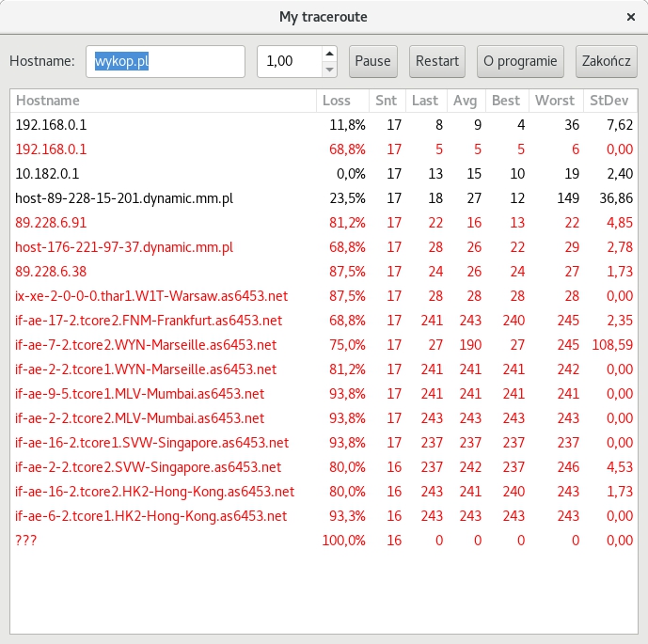
Task: Click the interval value field showing 1,00
Action: pos(289,61)
